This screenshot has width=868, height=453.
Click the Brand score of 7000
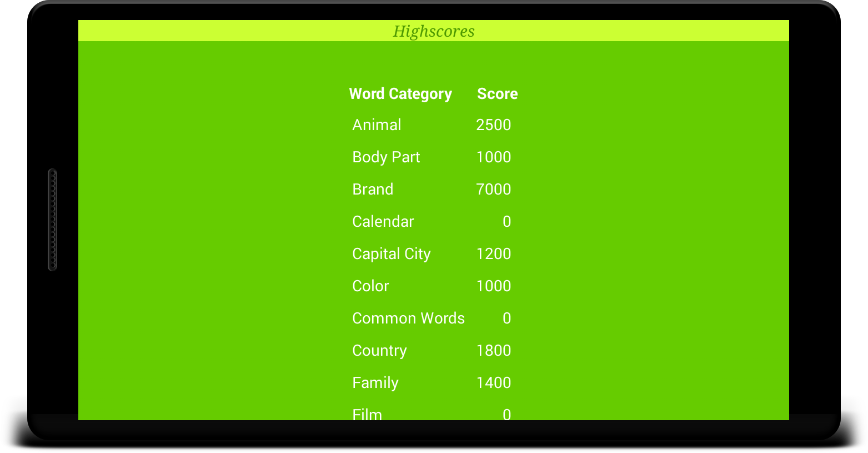pos(493,190)
